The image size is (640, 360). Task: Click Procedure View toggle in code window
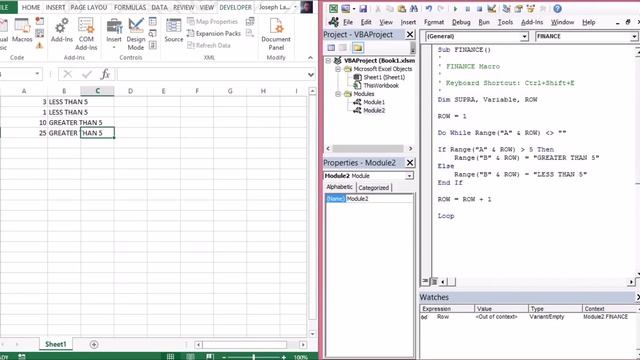[425, 281]
